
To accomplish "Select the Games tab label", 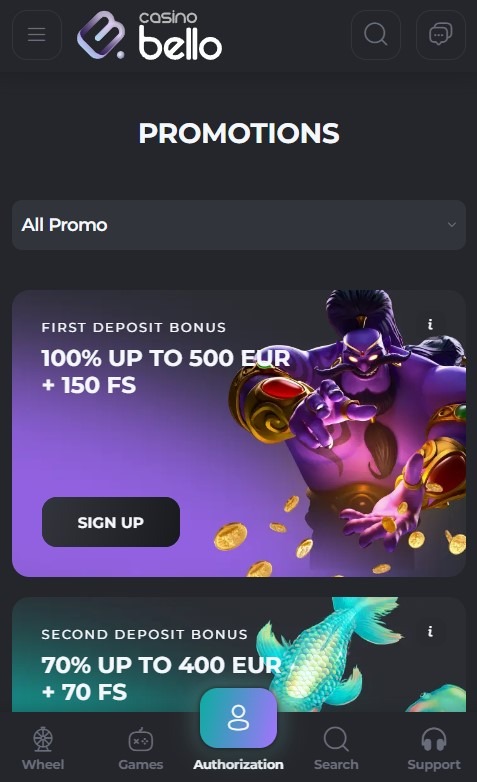I will [141, 765].
